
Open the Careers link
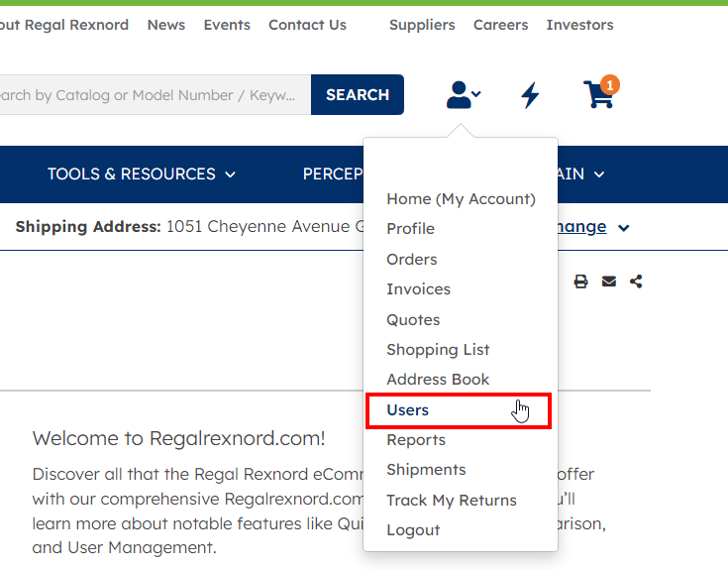click(500, 25)
